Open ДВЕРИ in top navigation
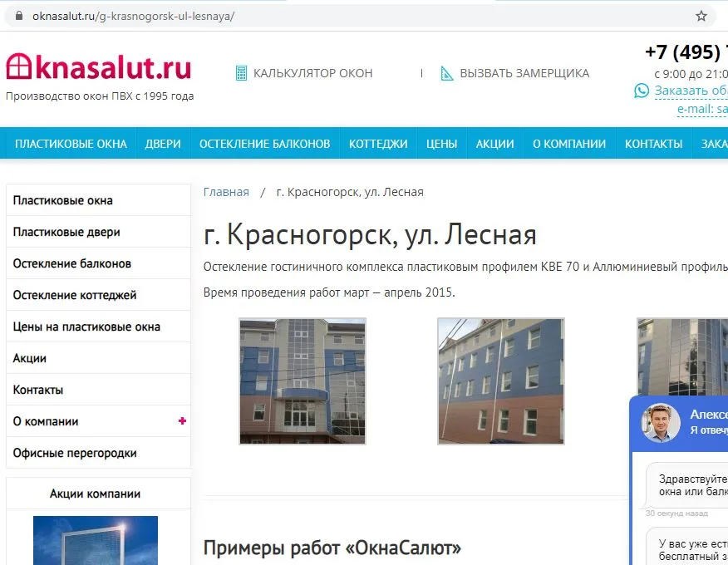Viewport: 728px width, 565px height. 163,144
